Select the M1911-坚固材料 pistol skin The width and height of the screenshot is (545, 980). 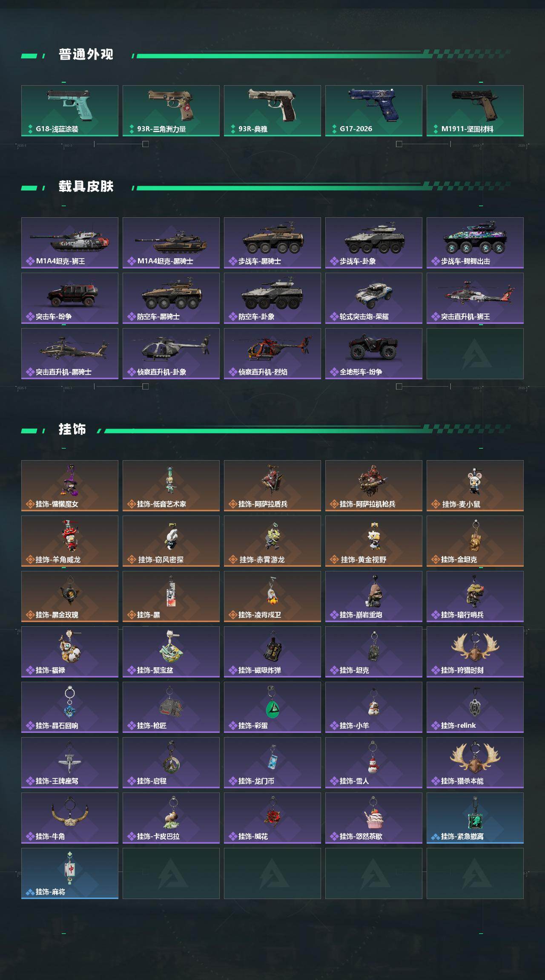click(475, 111)
